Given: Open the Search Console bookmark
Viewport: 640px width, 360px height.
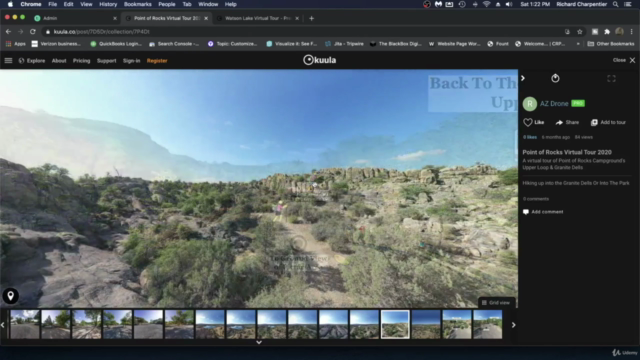Looking at the screenshot, I should (174, 44).
